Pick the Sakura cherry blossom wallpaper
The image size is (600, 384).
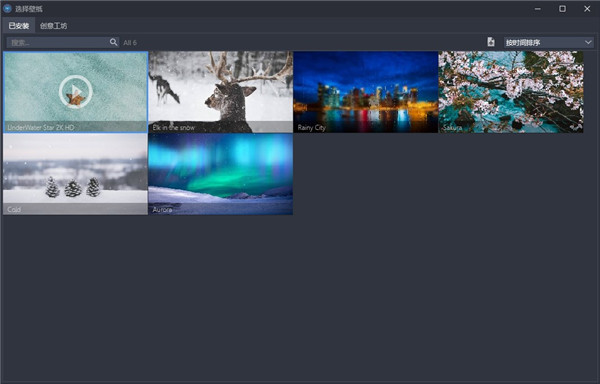511,92
